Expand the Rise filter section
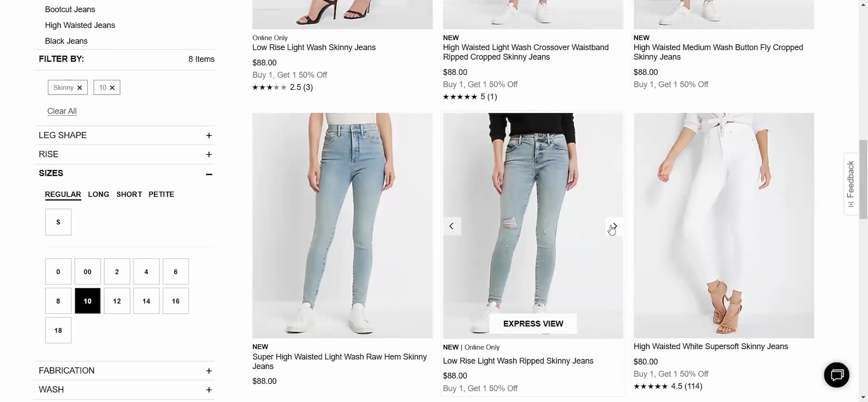This screenshot has height=402, width=868. pyautogui.click(x=209, y=155)
